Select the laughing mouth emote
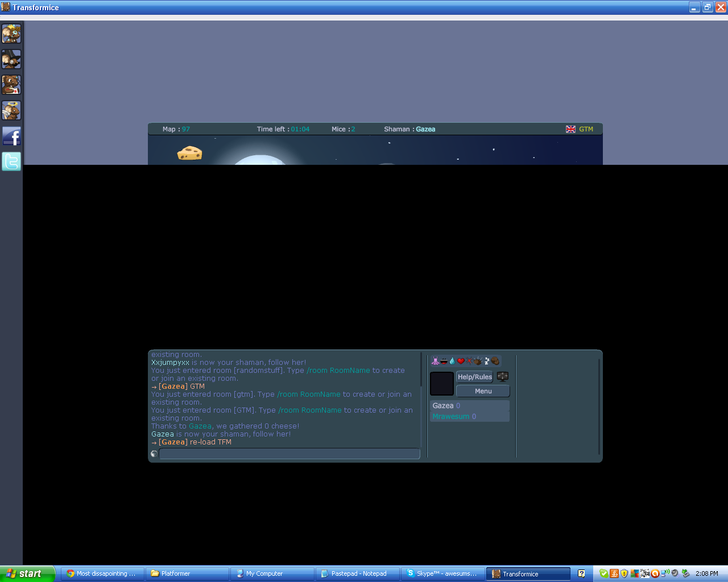Image resolution: width=728 pixels, height=582 pixels. (444, 361)
